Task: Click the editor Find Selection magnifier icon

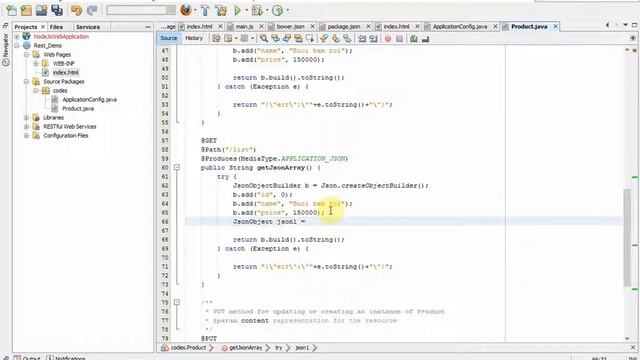Action: [x=264, y=38]
